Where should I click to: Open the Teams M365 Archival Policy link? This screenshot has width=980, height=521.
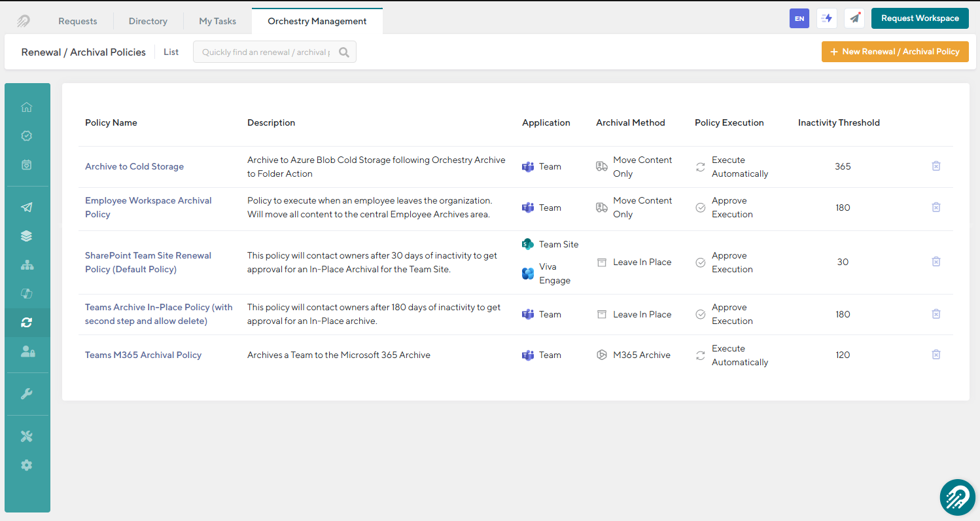tap(143, 355)
